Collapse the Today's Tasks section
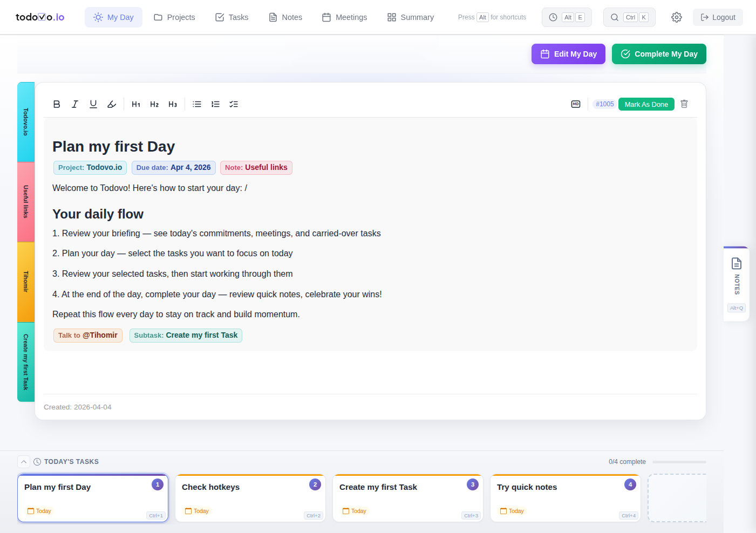This screenshot has width=756, height=533. click(24, 462)
